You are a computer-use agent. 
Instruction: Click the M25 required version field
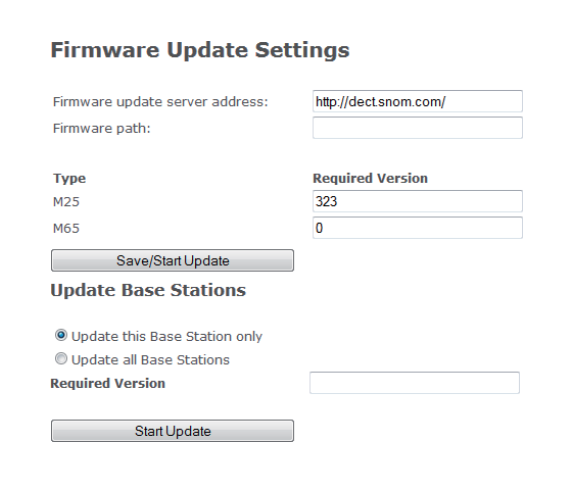pyautogui.click(x=417, y=201)
